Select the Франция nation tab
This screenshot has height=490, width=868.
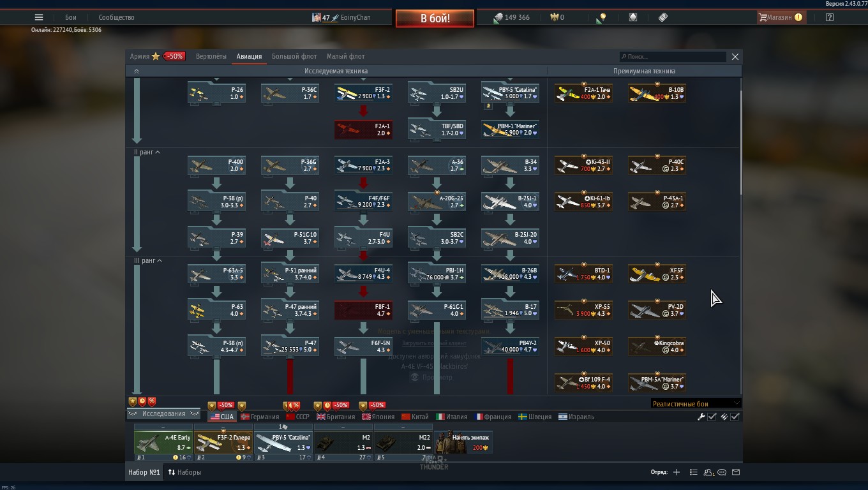493,417
